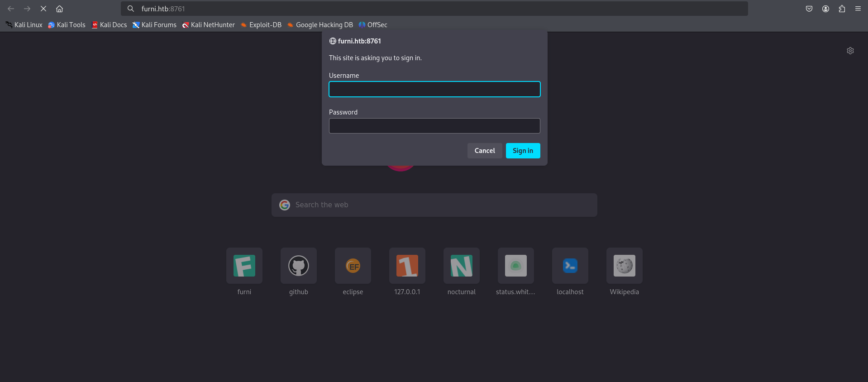Open the Google Hacking DB bookmark

pos(320,25)
